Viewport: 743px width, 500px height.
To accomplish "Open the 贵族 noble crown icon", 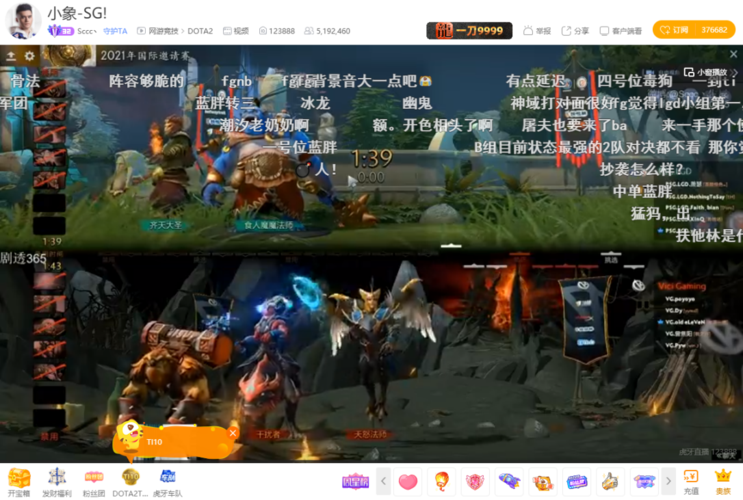I will [723, 482].
